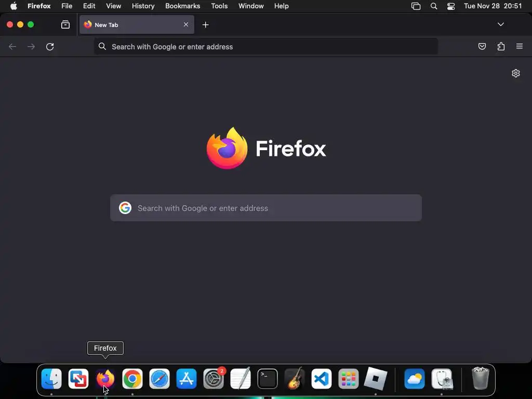
Task: Open Terminal from the dock
Action: [x=268, y=379]
